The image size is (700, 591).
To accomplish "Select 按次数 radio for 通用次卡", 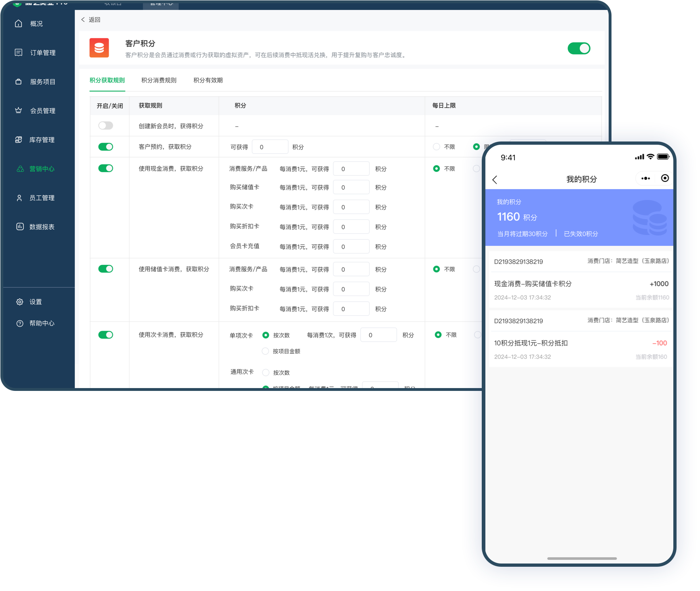I will tap(266, 372).
